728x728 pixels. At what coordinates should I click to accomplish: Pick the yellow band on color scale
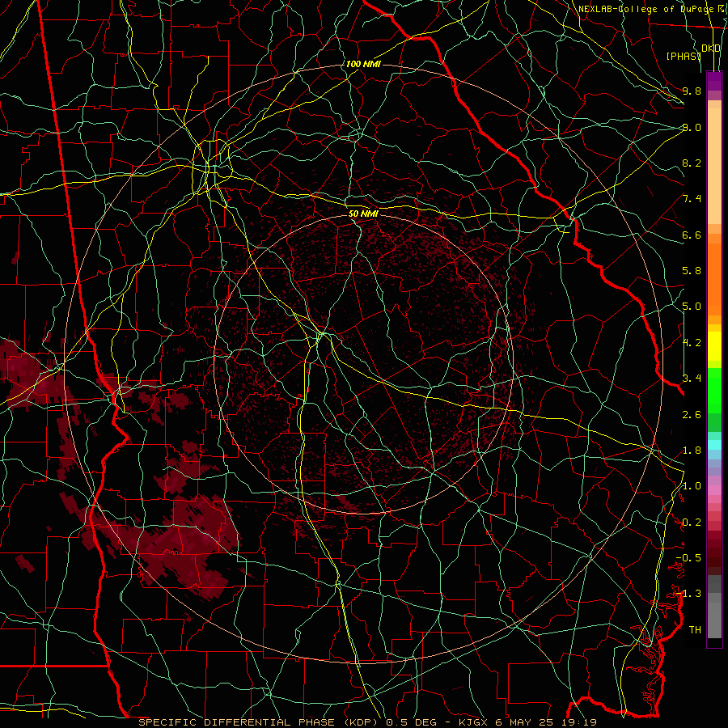click(714, 346)
